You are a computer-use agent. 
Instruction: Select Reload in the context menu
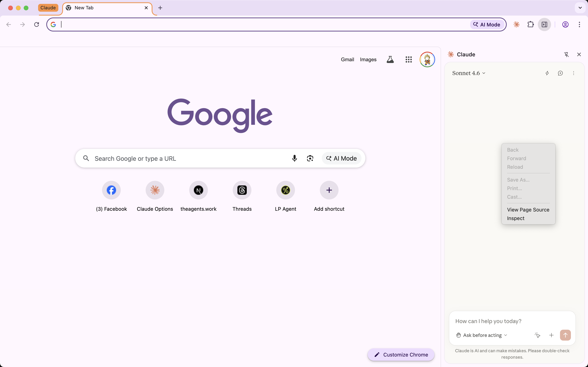528,167
